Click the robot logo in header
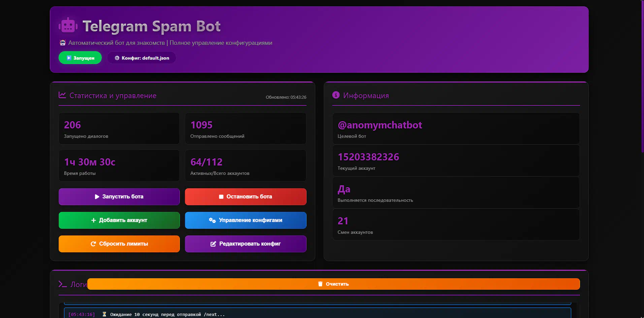 coord(68,26)
